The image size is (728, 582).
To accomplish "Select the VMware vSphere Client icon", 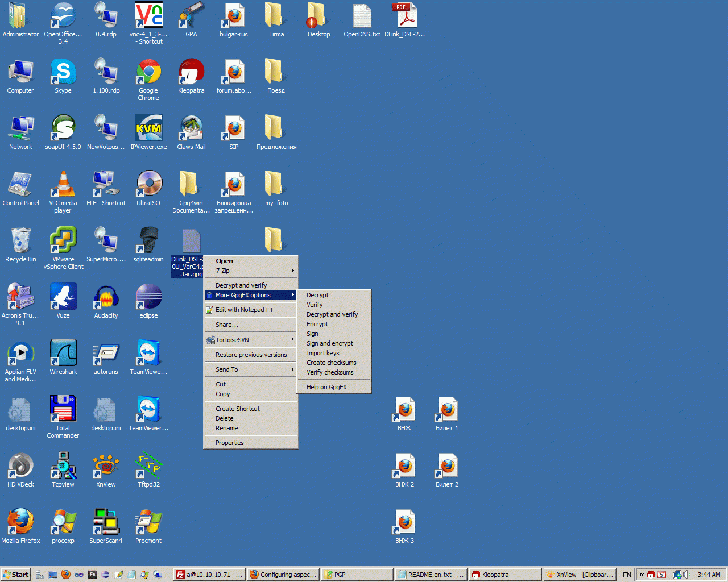I will (x=63, y=248).
